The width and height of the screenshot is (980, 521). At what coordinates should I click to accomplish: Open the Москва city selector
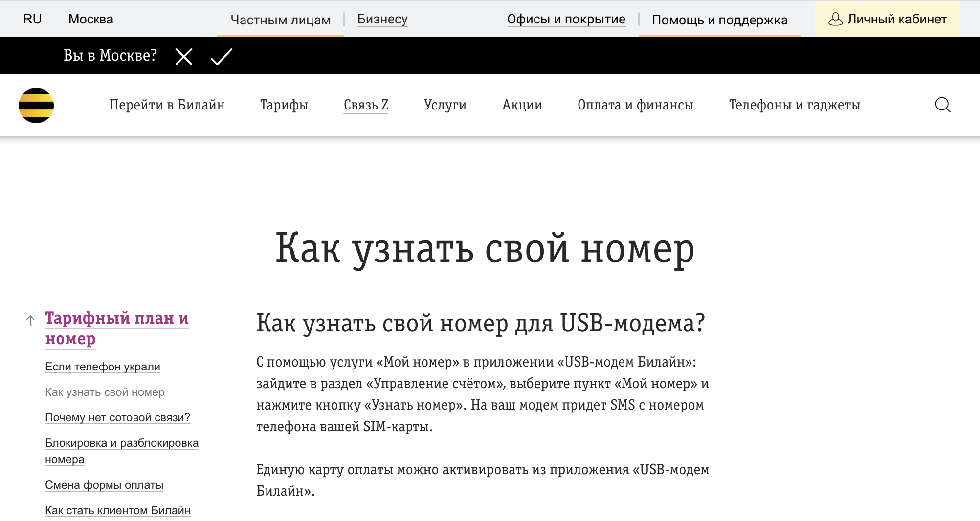(x=90, y=19)
